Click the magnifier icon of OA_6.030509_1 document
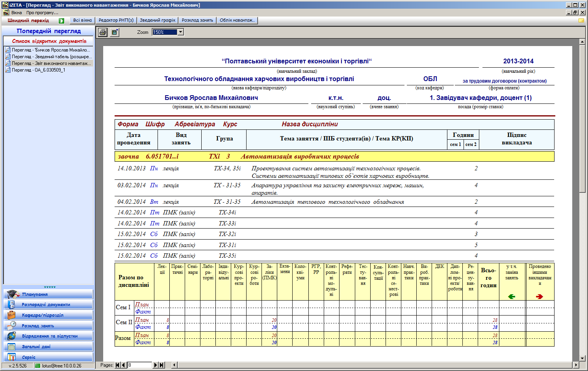This screenshot has width=588, height=371. click(x=8, y=70)
